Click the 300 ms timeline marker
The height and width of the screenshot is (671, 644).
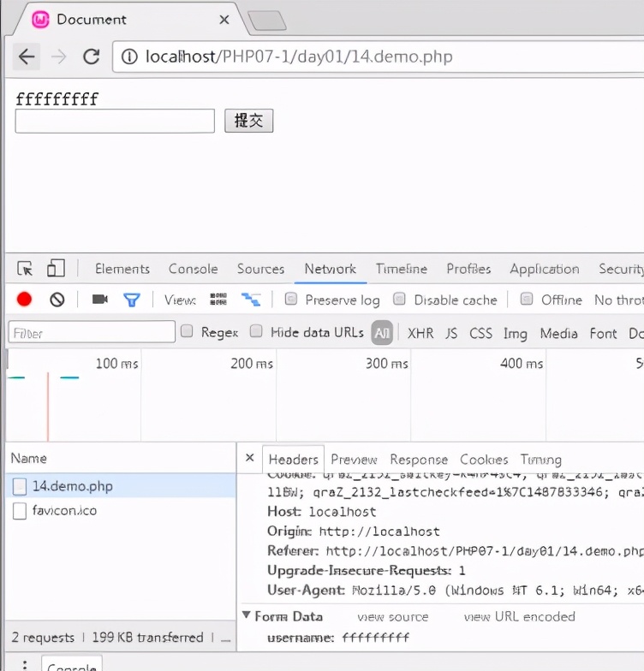[x=387, y=364]
